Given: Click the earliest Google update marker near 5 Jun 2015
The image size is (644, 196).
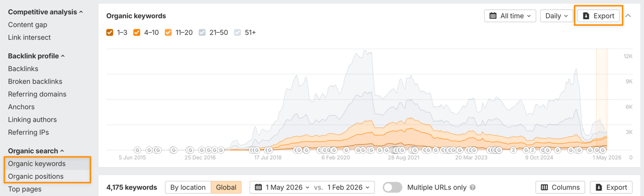Looking at the screenshot, I should tap(137, 150).
